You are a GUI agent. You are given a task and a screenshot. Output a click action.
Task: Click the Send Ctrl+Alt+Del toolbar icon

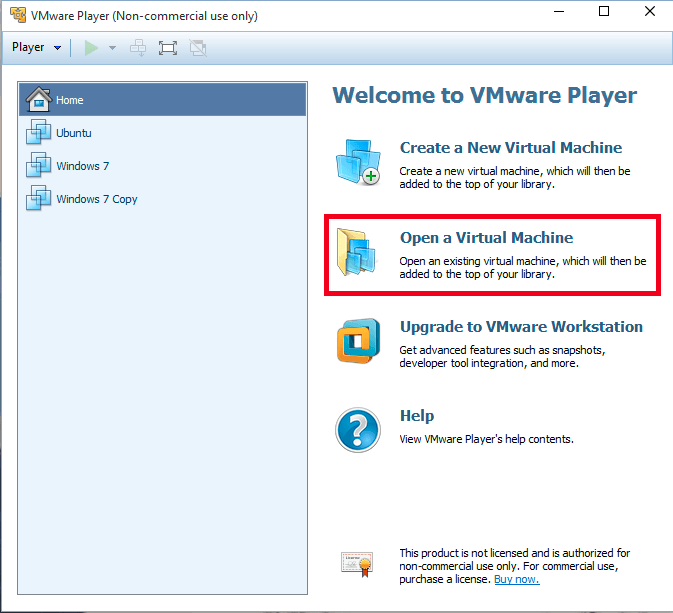pyautogui.click(x=138, y=48)
